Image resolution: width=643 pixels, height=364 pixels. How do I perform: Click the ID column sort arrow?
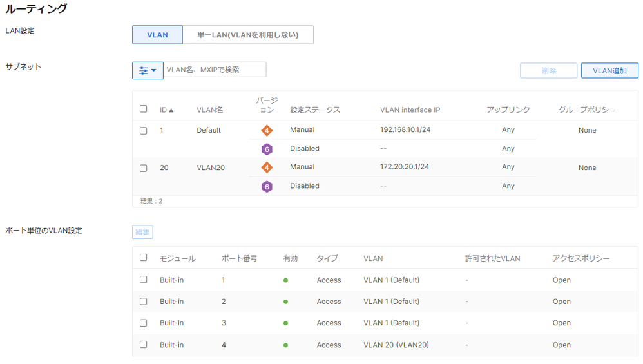pos(171,110)
